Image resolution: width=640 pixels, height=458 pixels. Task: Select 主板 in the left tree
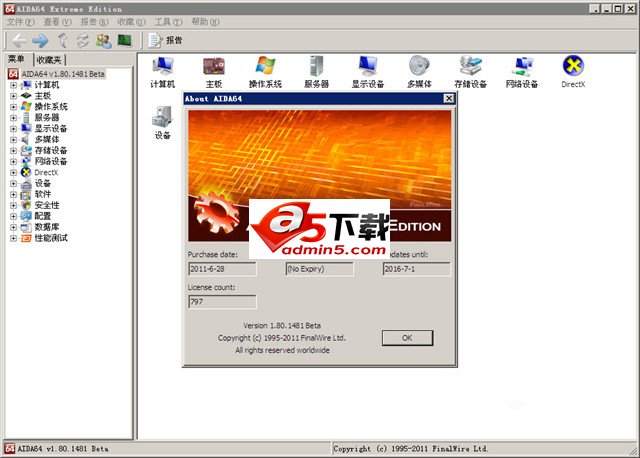(x=42, y=96)
